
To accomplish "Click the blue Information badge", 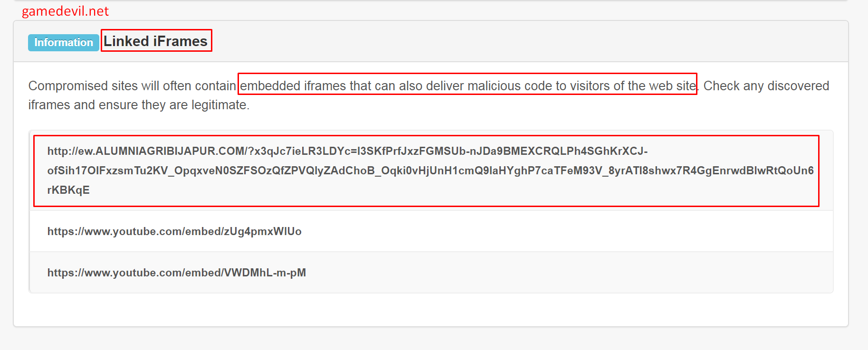I will pyautogui.click(x=64, y=43).
